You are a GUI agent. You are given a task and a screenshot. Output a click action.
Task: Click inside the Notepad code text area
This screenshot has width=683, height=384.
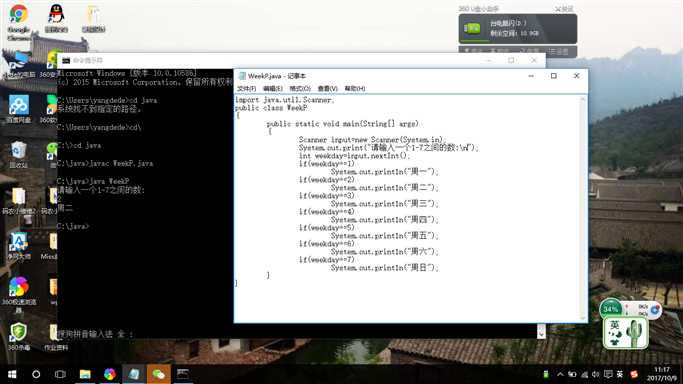(407, 209)
